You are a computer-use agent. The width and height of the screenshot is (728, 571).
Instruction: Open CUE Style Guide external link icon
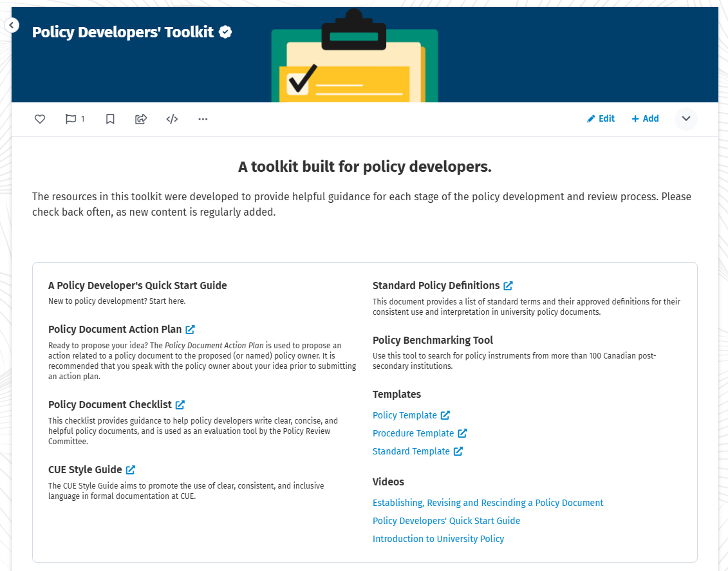131,470
